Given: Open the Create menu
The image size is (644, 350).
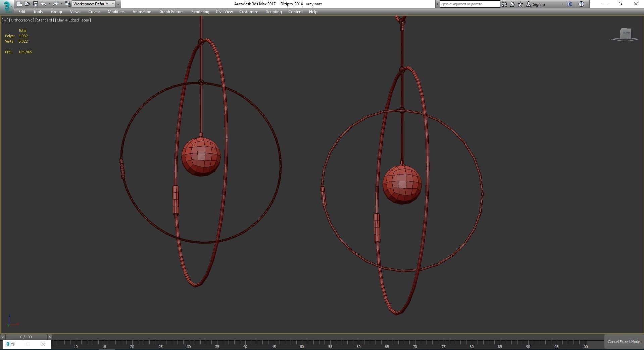Looking at the screenshot, I should [94, 12].
